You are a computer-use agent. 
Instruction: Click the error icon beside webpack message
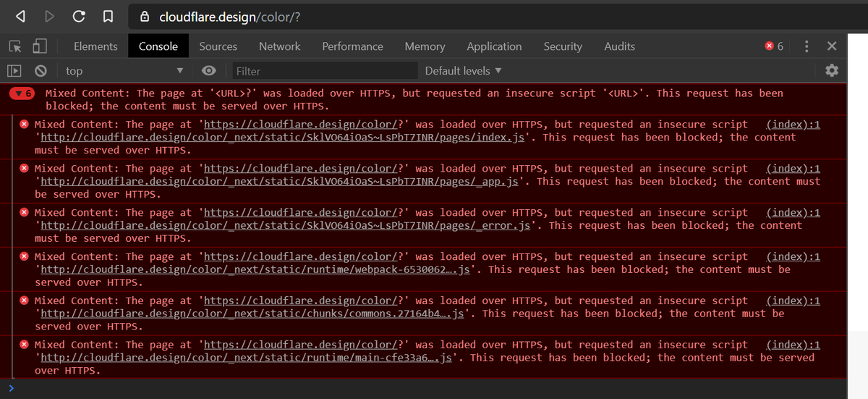click(x=25, y=257)
